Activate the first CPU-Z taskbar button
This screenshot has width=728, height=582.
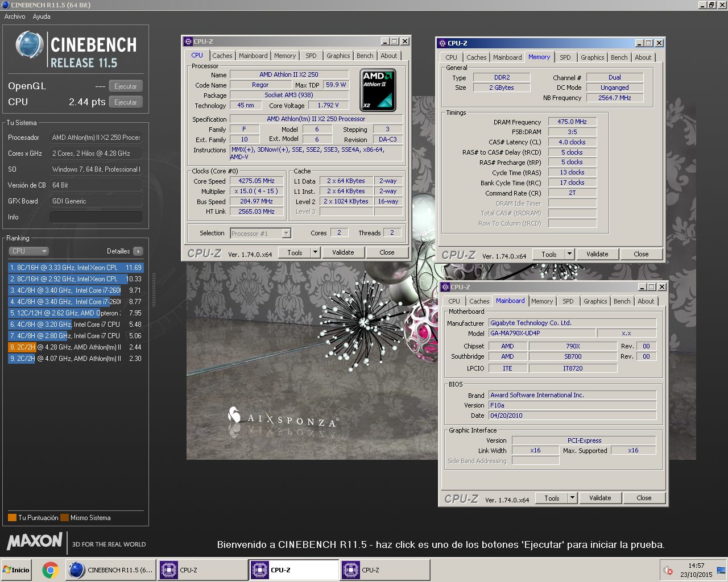[x=202, y=570]
